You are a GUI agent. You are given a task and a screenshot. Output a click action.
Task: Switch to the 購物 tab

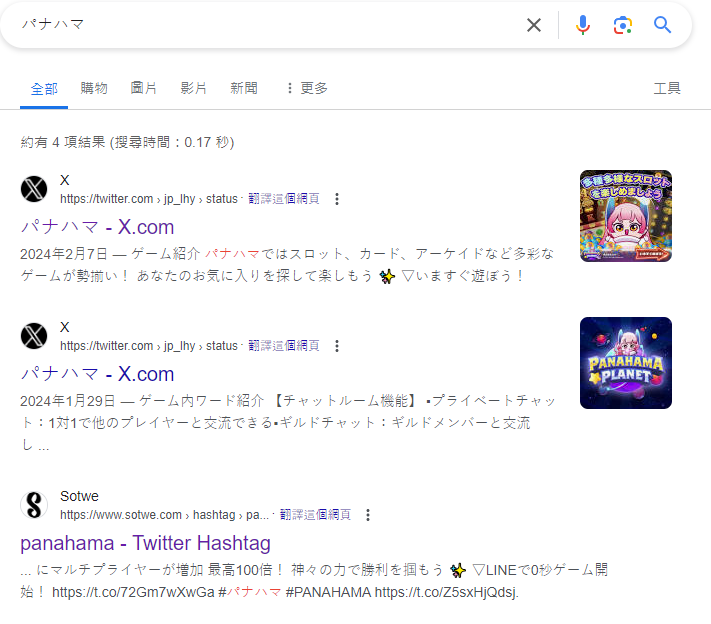(94, 88)
